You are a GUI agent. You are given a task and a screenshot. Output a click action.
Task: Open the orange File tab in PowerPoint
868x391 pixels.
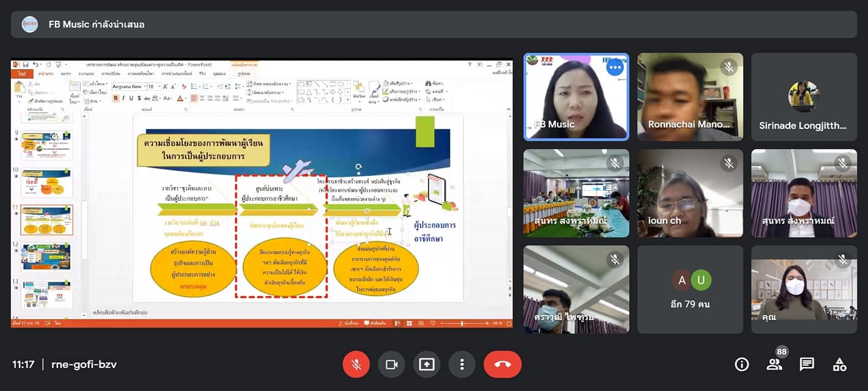(21, 73)
